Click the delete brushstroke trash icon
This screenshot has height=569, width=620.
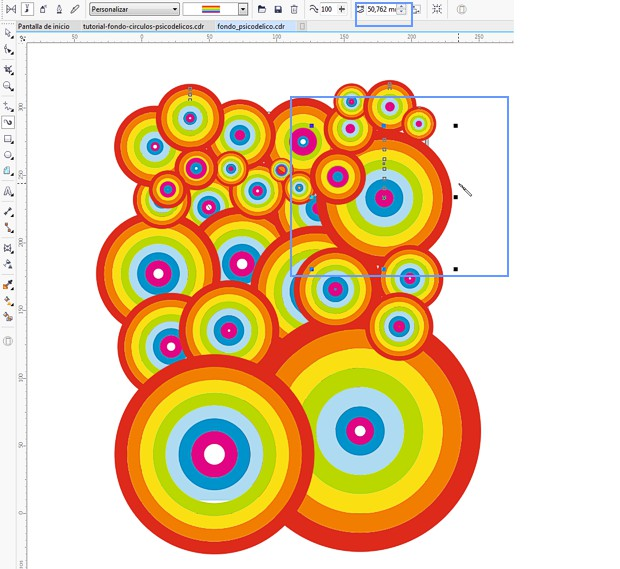coord(294,9)
